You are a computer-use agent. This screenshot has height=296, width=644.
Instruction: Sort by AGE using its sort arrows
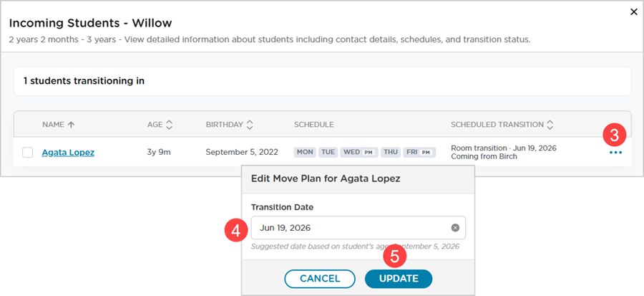coord(169,125)
